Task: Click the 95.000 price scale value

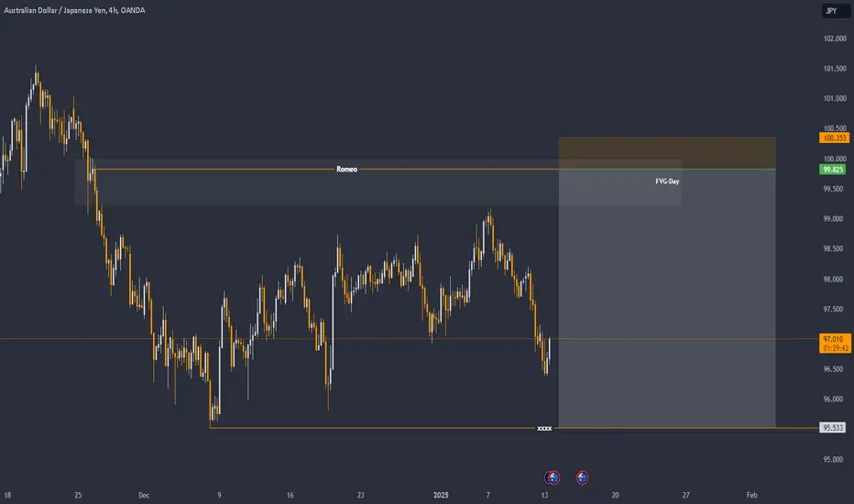Action: coord(833,459)
